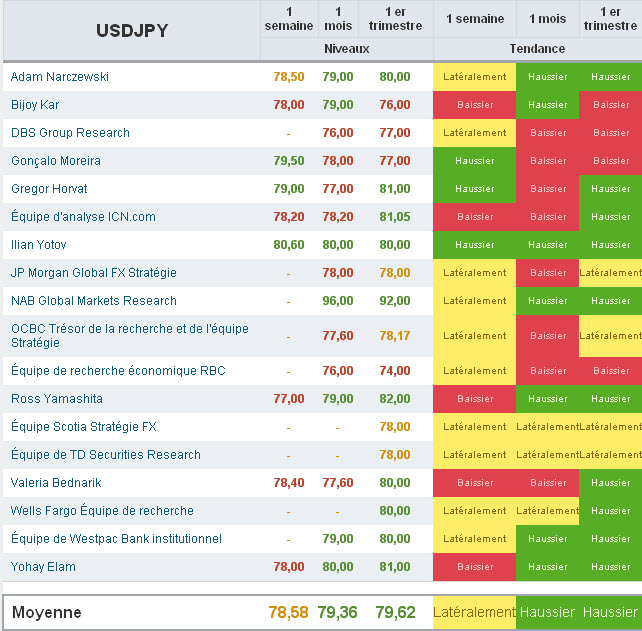642x631 pixels.
Task: Click '1 er trimestre' header under Tendance
Action: coord(610,18)
